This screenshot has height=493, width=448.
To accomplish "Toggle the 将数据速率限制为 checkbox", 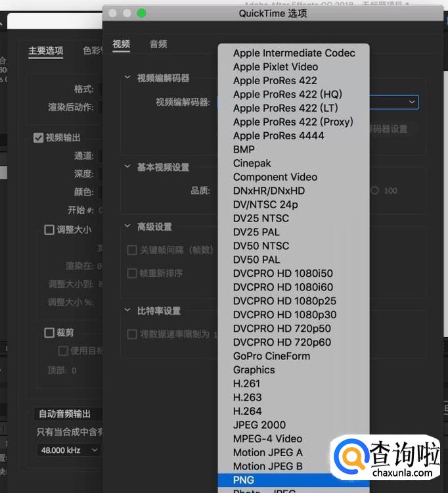I will [x=132, y=334].
